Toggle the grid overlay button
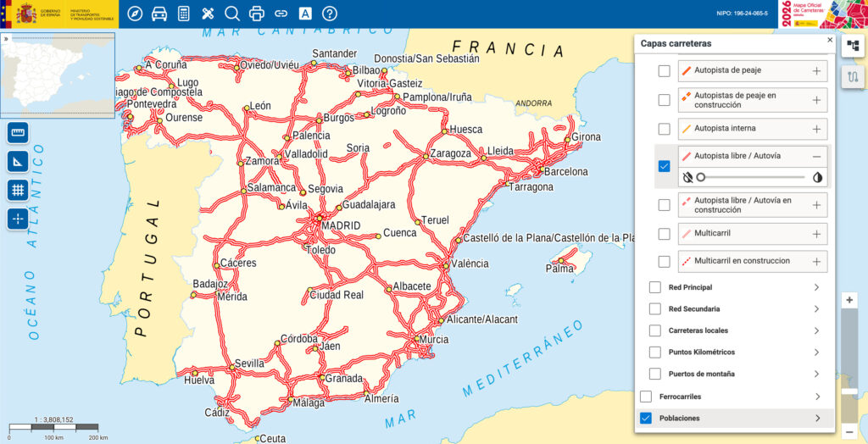Screen dimensions: 868x444 (18, 190)
